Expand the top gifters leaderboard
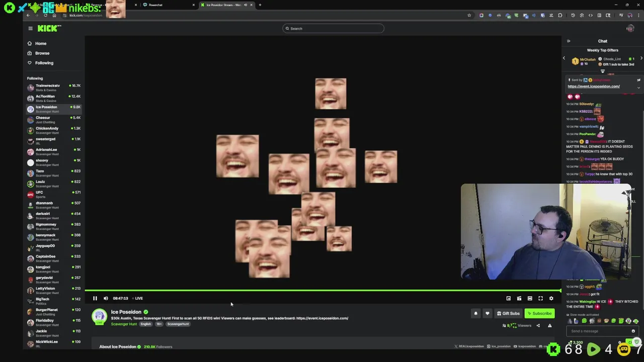The image size is (644, 362). click(603, 71)
